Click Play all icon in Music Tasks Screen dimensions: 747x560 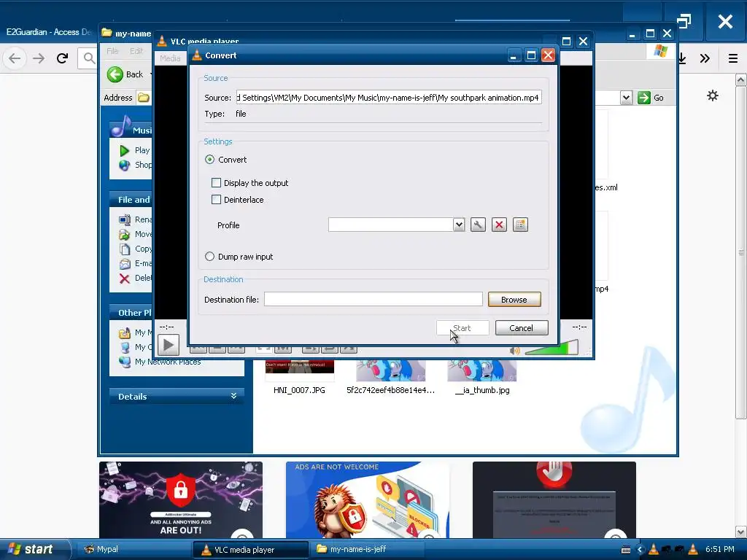(x=124, y=150)
